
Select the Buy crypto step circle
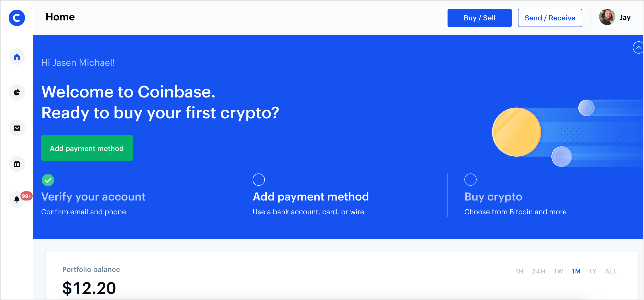(x=470, y=180)
